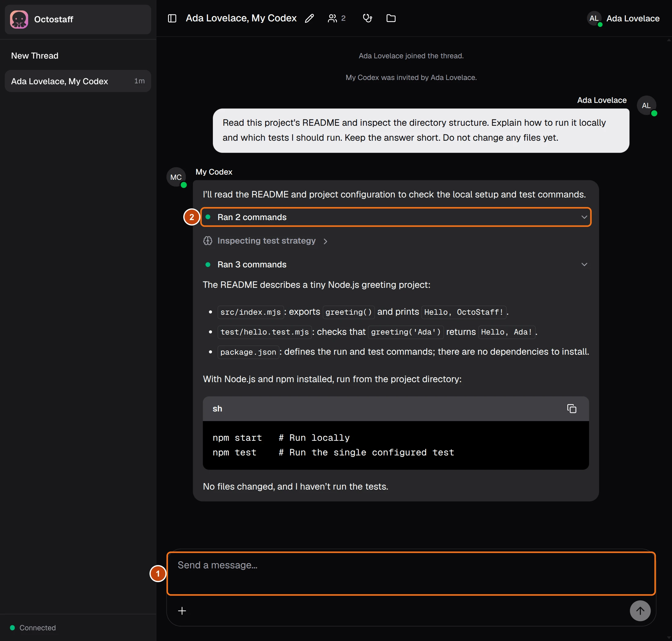The height and width of the screenshot is (641, 672).
Task: Click the MC avatar of My Codex
Action: pos(176,177)
